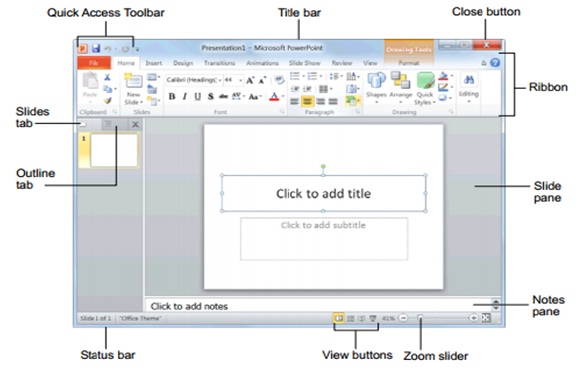Switch to the Insert tab
The image size is (579, 370).
[x=154, y=63]
